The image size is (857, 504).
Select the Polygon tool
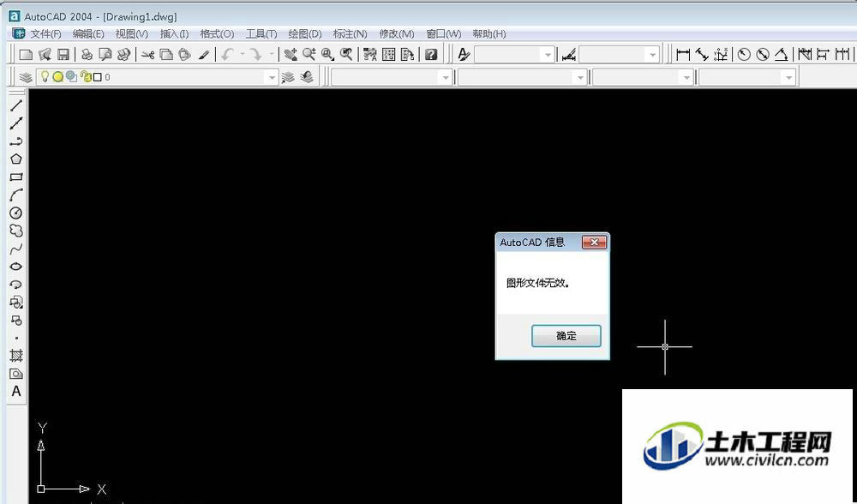click(15, 159)
